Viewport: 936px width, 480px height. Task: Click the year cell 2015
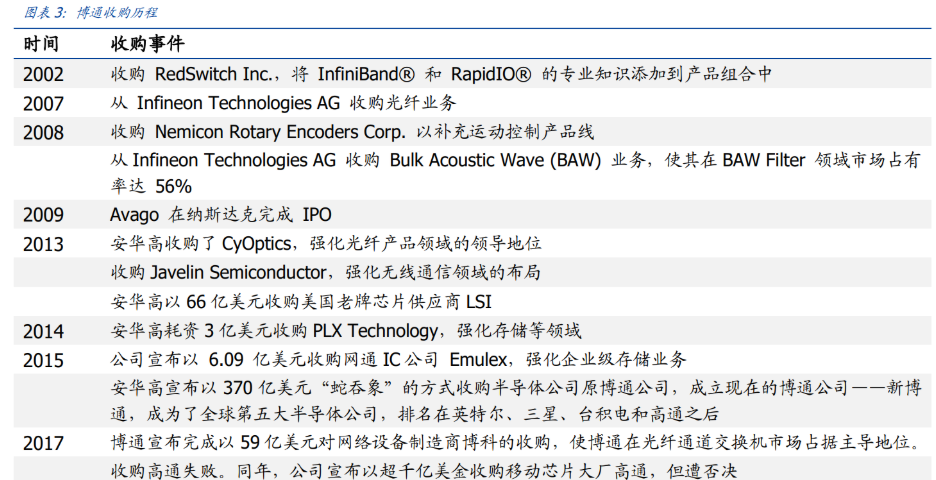coord(43,361)
